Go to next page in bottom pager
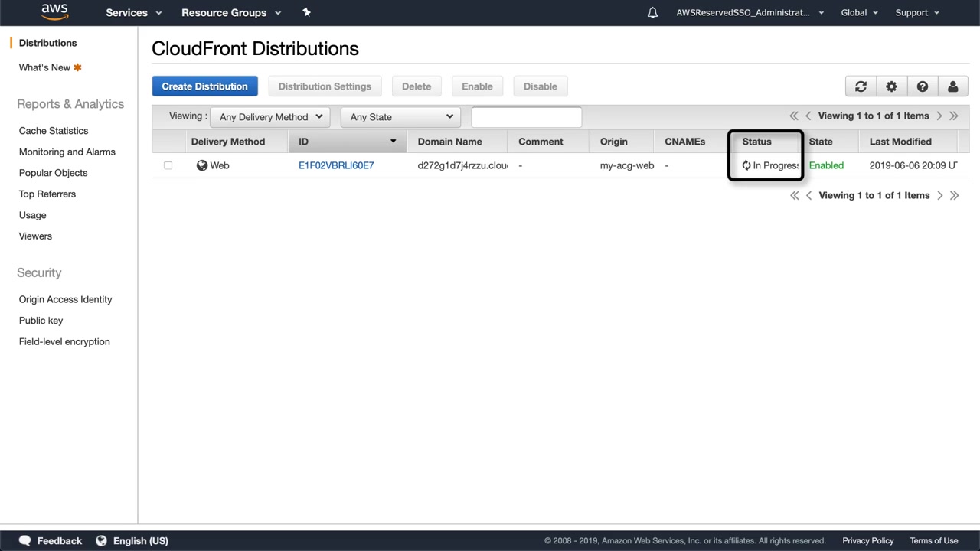980x551 pixels. click(940, 196)
